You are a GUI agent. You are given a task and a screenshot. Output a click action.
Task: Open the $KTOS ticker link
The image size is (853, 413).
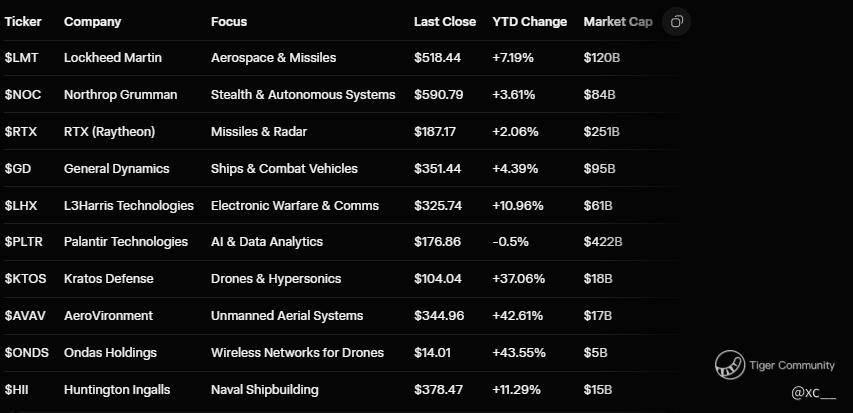click(x=26, y=279)
